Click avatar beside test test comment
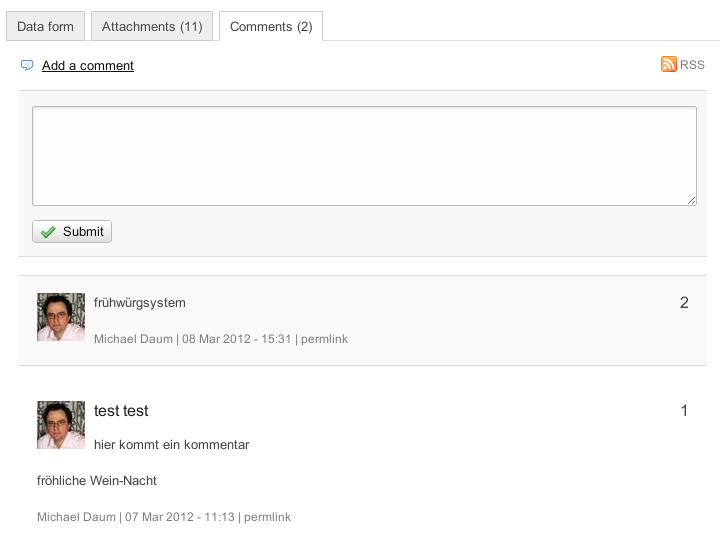The width and height of the screenshot is (720, 539). [61, 425]
